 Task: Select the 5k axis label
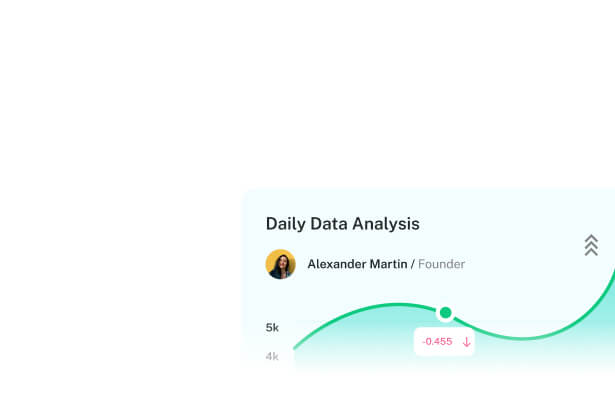tap(272, 328)
